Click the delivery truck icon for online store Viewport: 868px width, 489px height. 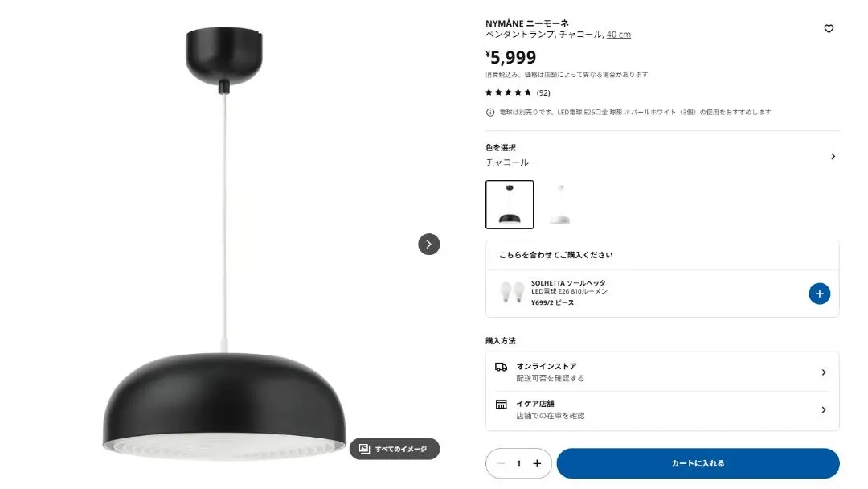click(x=501, y=367)
